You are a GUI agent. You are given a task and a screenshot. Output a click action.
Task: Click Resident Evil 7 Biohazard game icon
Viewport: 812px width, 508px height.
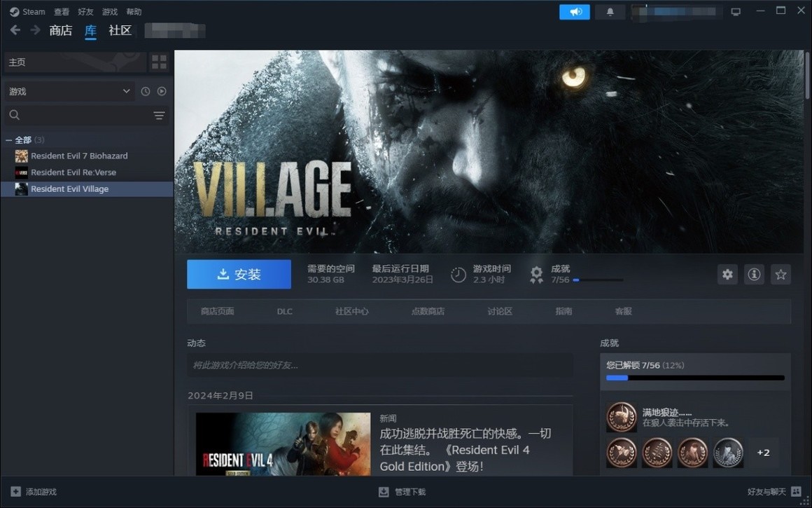(21, 156)
